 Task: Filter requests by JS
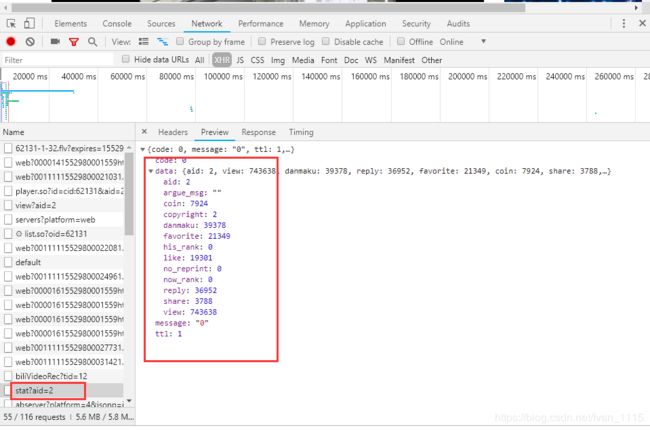240,60
